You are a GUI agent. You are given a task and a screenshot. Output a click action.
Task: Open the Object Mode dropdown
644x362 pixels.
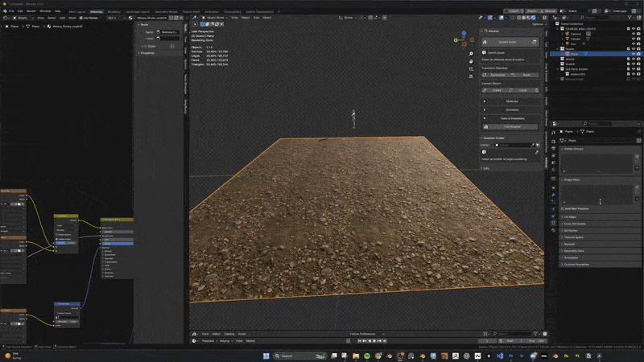coord(215,17)
